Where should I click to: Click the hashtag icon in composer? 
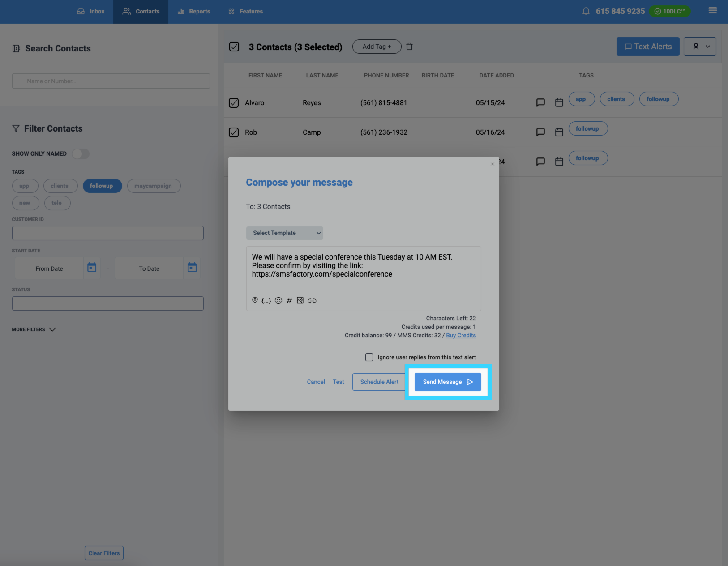pyautogui.click(x=289, y=301)
